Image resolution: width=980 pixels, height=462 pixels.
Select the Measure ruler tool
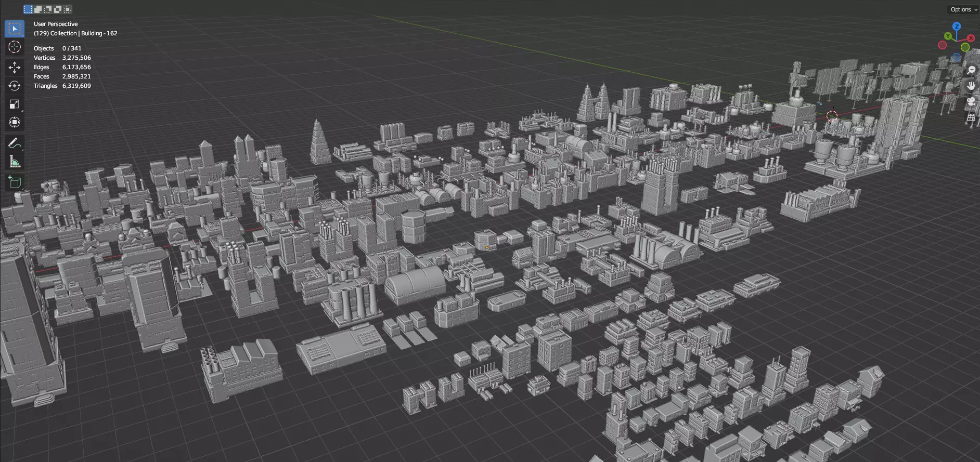click(x=15, y=162)
